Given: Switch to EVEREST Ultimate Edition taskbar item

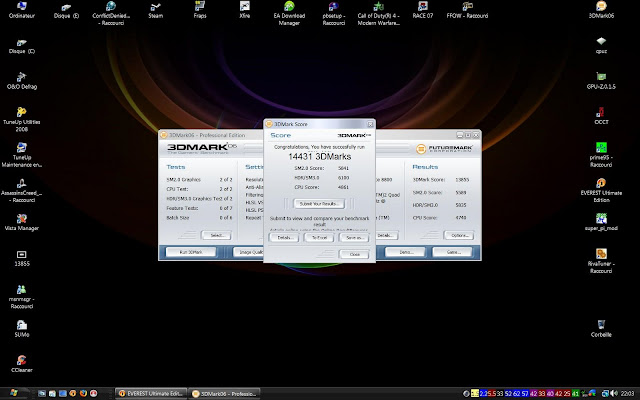Looking at the screenshot, I should [151, 392].
